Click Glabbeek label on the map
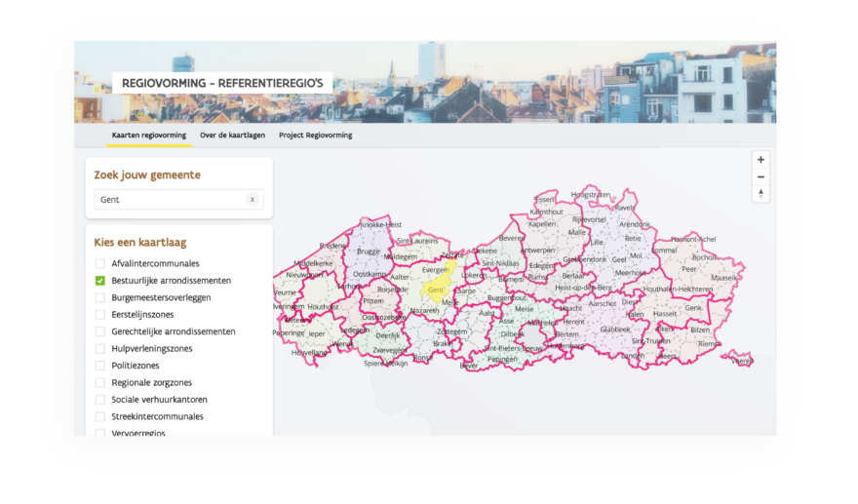 point(615,330)
